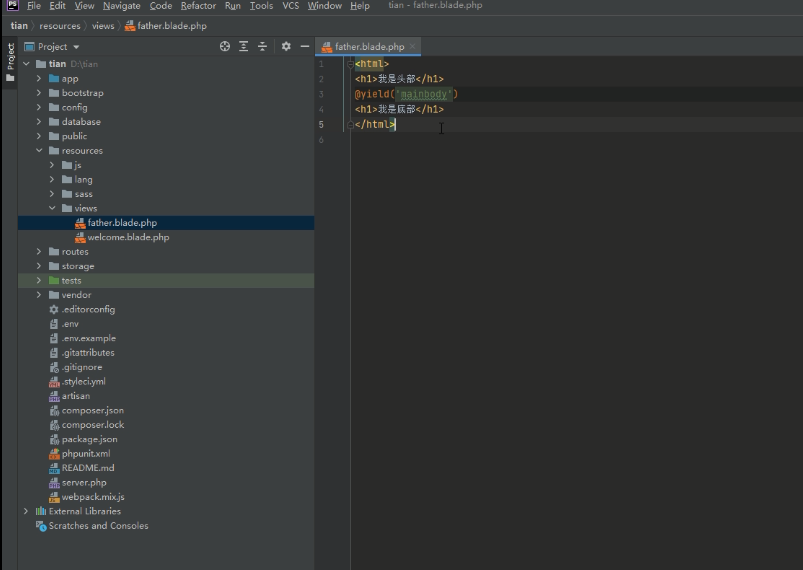
Task: Open Project panel settings gear
Action: [286, 46]
